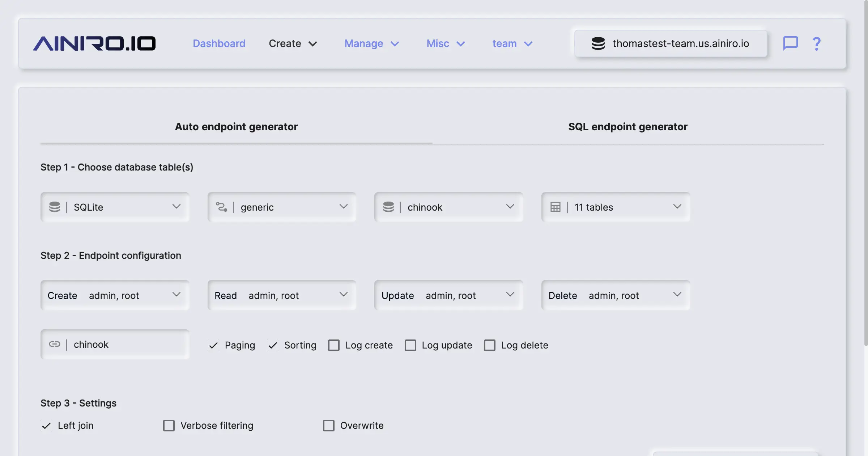Click the table grid icon beside 11 tables
Screen dimensions: 868x456
[555, 207]
